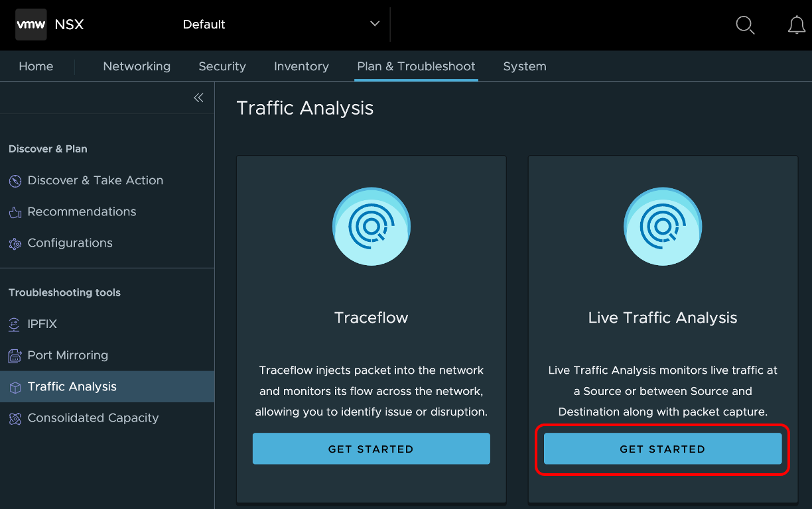Open the Security tab
Screen dimensions: 812x509
pos(222,66)
